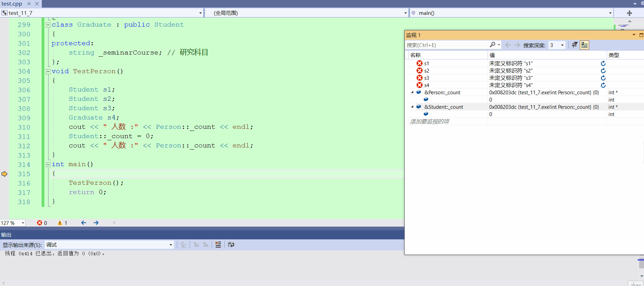Image resolution: width=644 pixels, height=286 pixels.
Task: Click the go to previous message icon
Action: coord(196,245)
